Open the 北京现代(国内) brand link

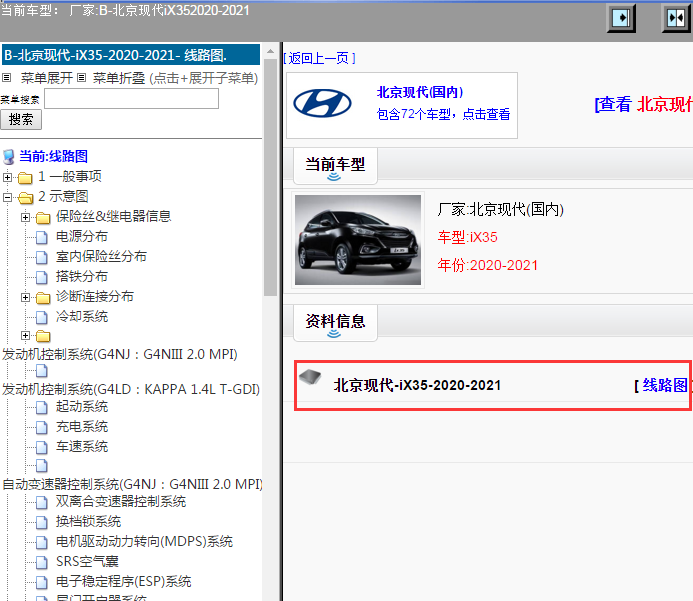[420, 92]
